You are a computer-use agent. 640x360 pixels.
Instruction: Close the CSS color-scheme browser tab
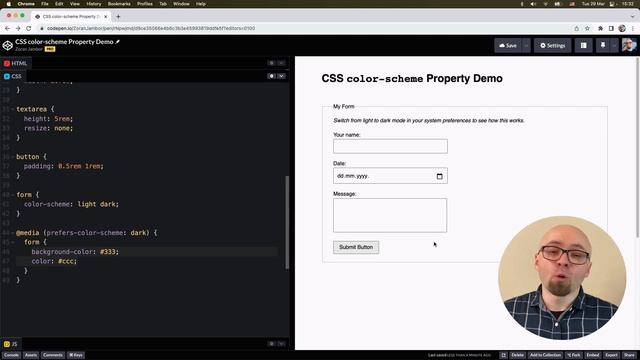click(105, 17)
